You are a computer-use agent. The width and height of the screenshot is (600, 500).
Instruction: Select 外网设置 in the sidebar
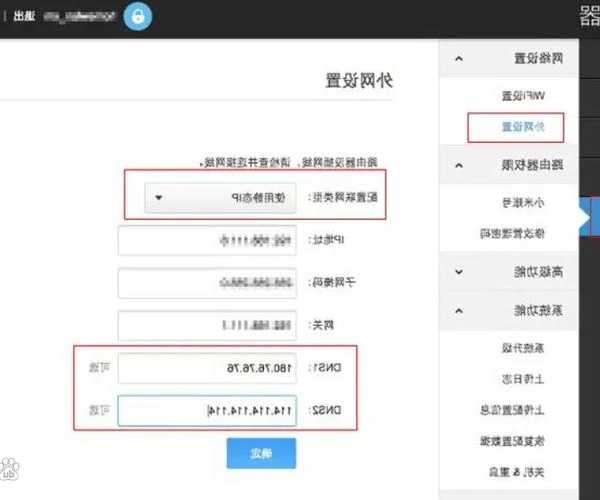(516, 127)
